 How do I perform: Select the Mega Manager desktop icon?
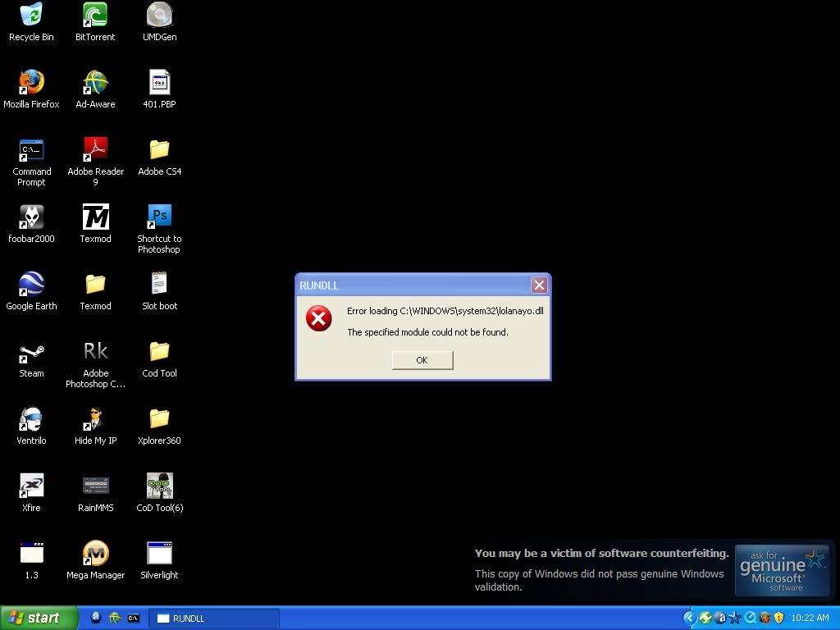pos(95,554)
